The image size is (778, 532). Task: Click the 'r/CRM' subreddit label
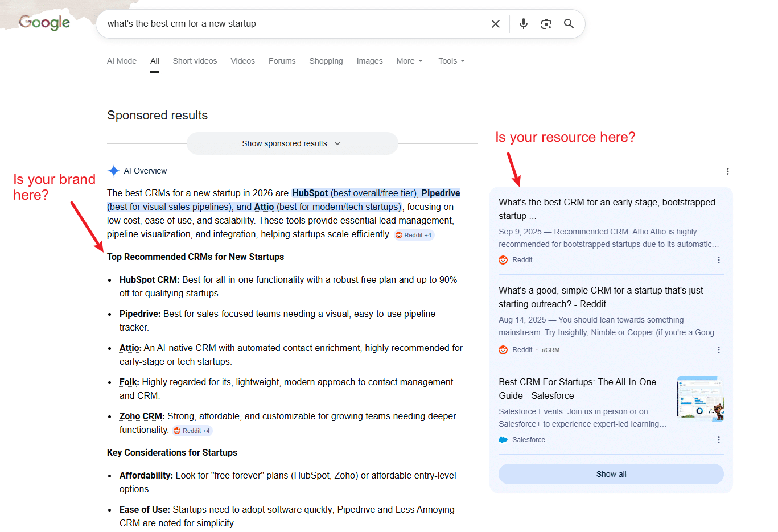550,350
